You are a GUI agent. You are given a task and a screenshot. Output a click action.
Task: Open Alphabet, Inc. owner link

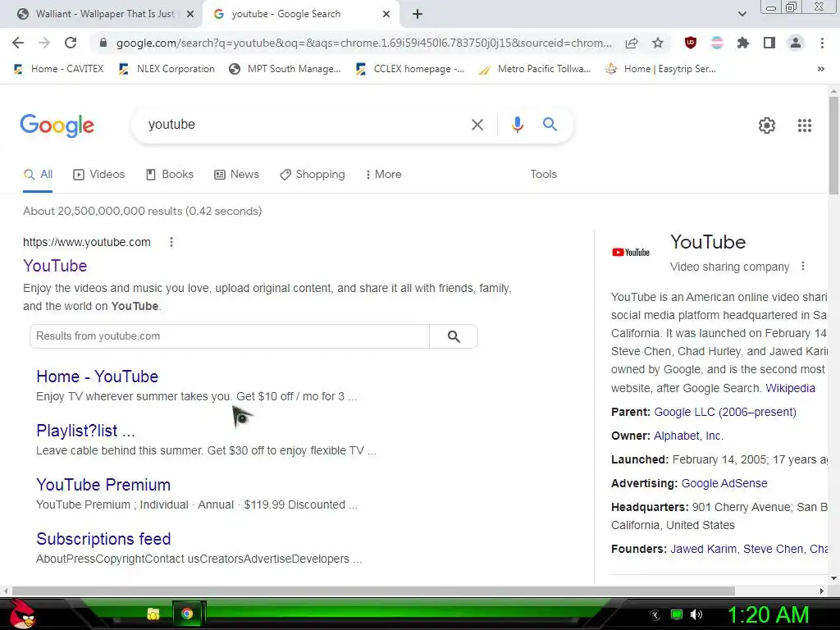688,436
